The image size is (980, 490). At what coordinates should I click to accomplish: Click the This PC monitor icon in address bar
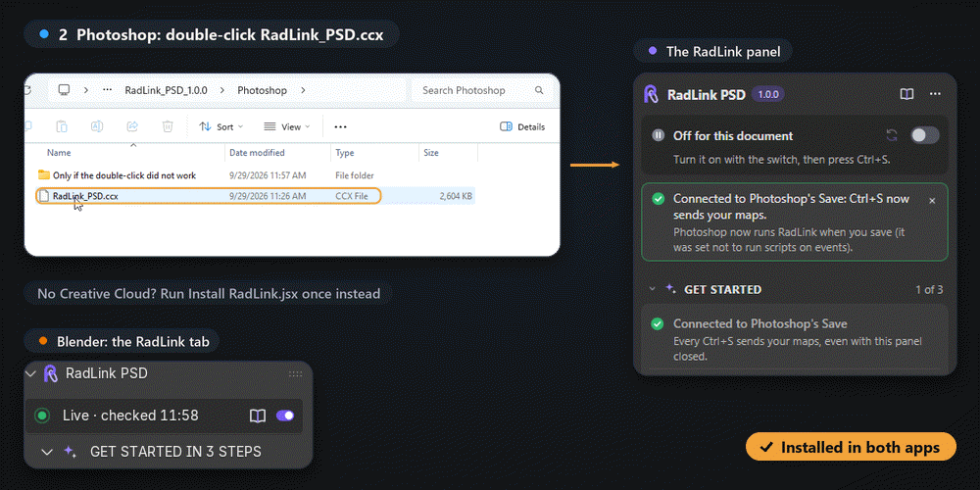click(64, 90)
